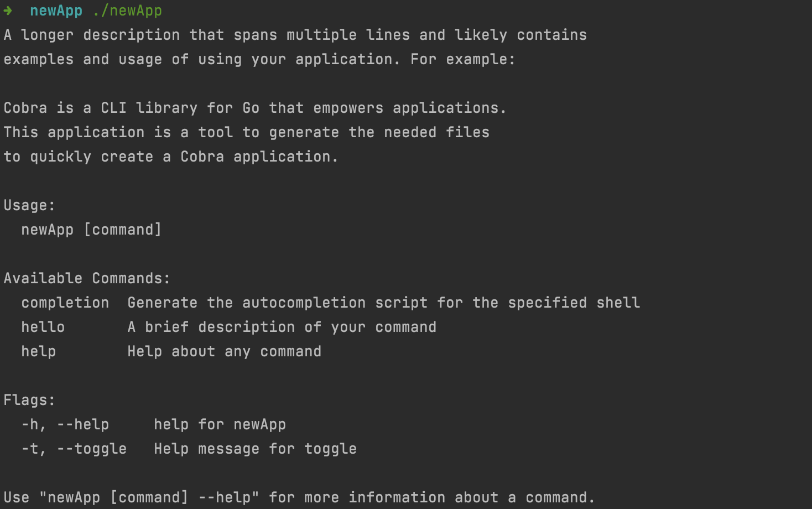Click the hello command name
The height and width of the screenshot is (509, 812).
point(43,327)
